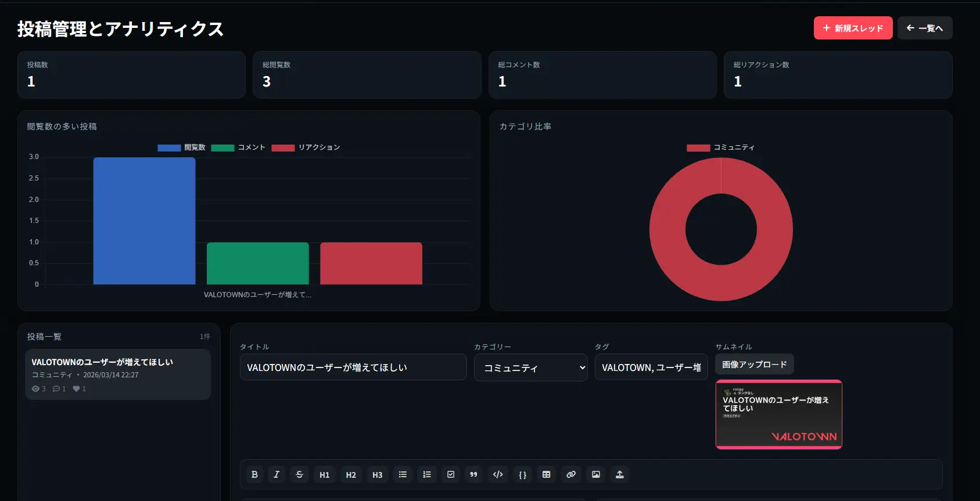Insert inline code with the </> icon
The image size is (980, 501).
[x=498, y=474]
